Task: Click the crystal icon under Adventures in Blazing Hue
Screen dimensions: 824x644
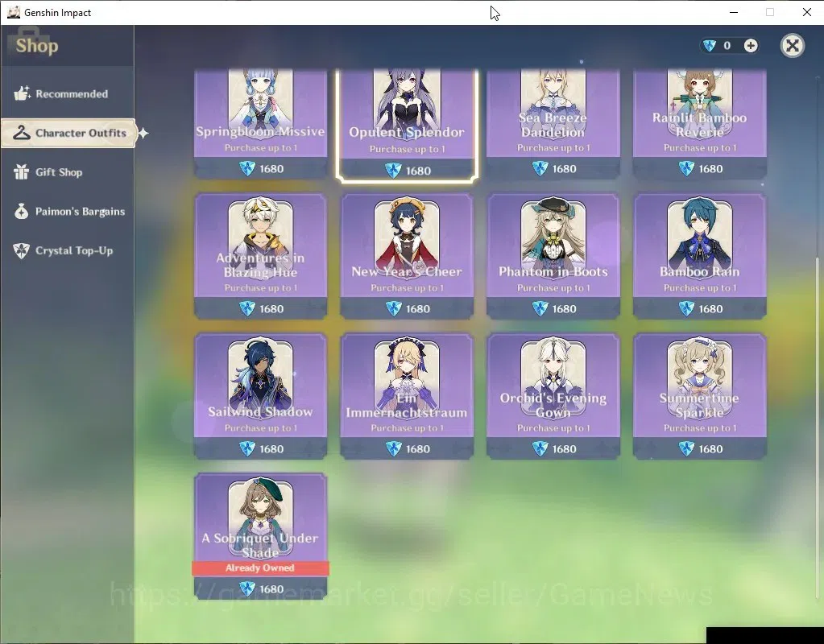Action: click(247, 309)
